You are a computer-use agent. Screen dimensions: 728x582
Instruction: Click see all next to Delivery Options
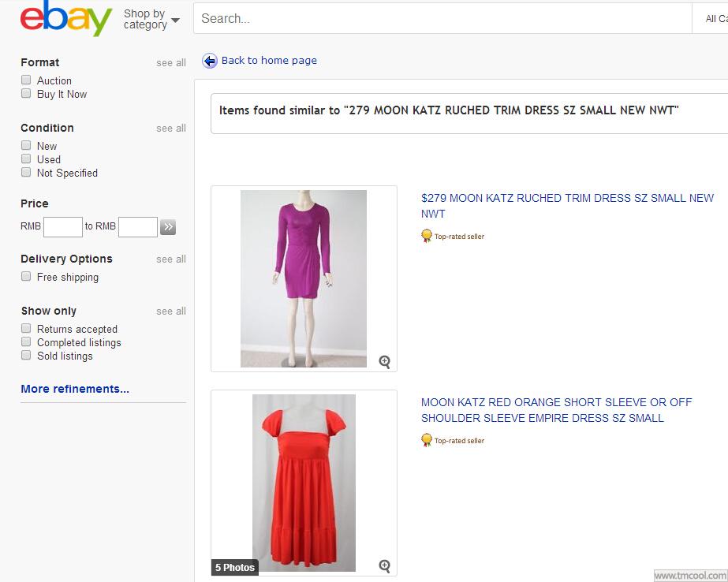coord(171,259)
